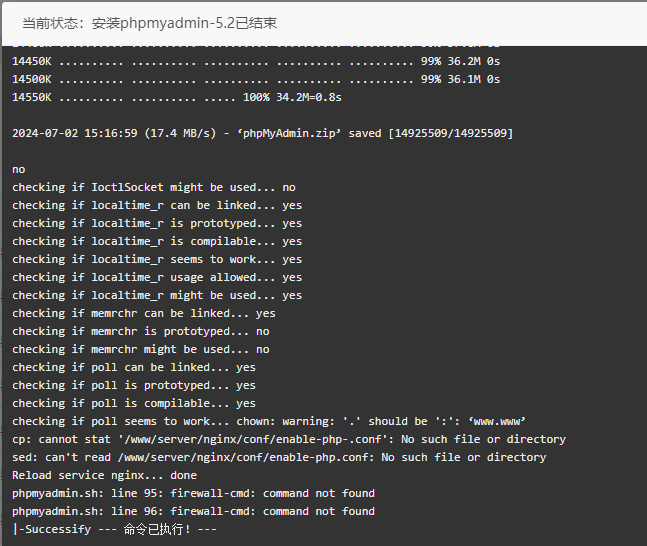Click memrchr is prototyped line

141,331
